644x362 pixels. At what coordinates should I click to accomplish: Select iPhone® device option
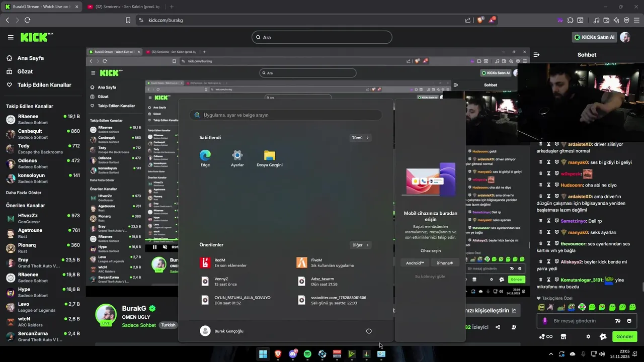coord(445,263)
